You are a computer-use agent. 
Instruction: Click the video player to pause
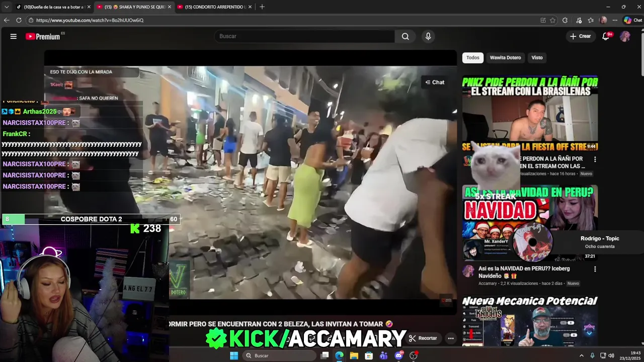coord(250,182)
